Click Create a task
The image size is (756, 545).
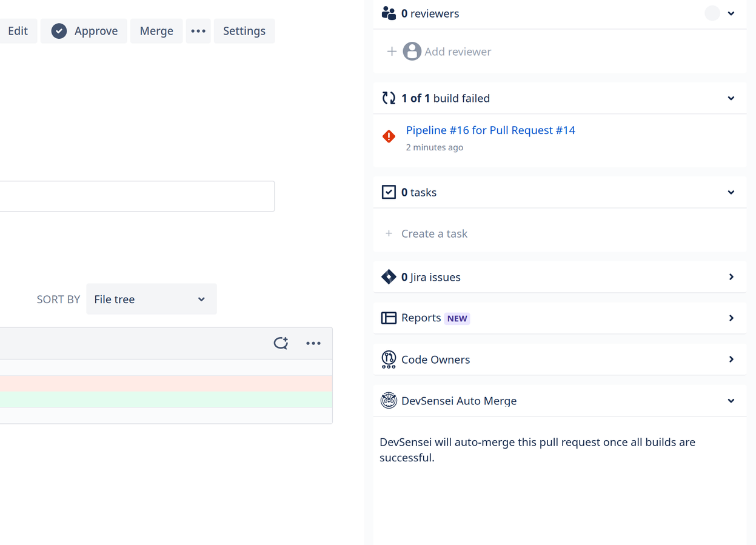pos(434,233)
